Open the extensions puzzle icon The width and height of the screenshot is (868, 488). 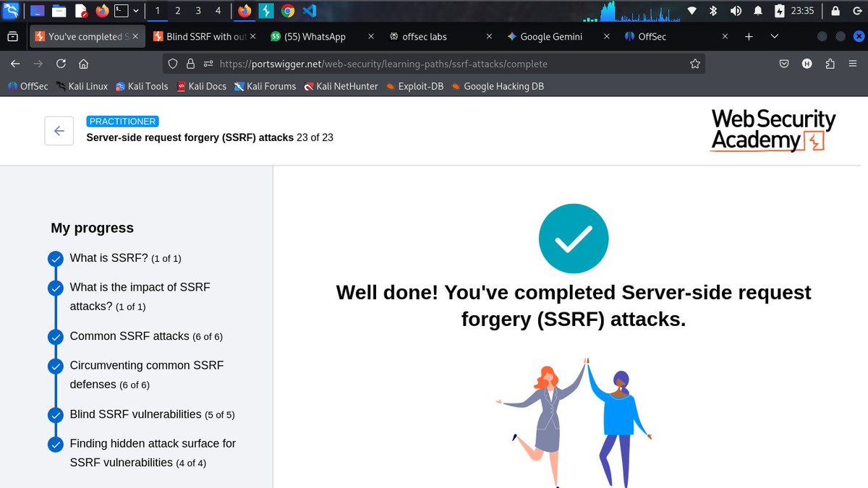point(830,64)
